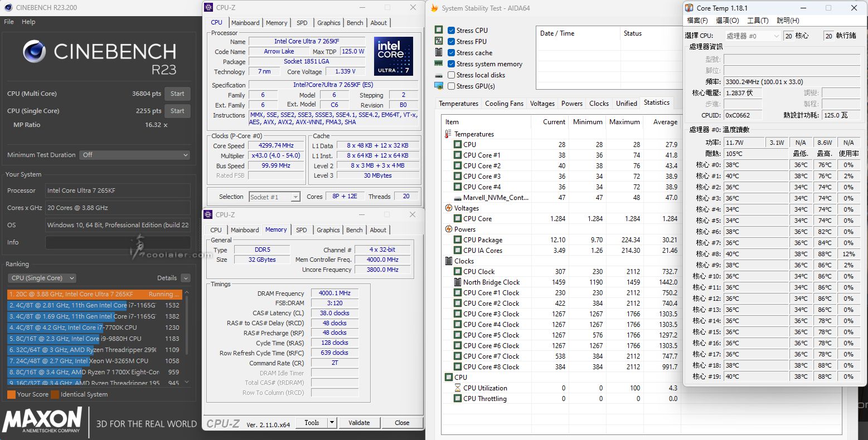868x440 pixels.
Task: Open the Core Temp processor selection dropdown
Action: point(753,36)
